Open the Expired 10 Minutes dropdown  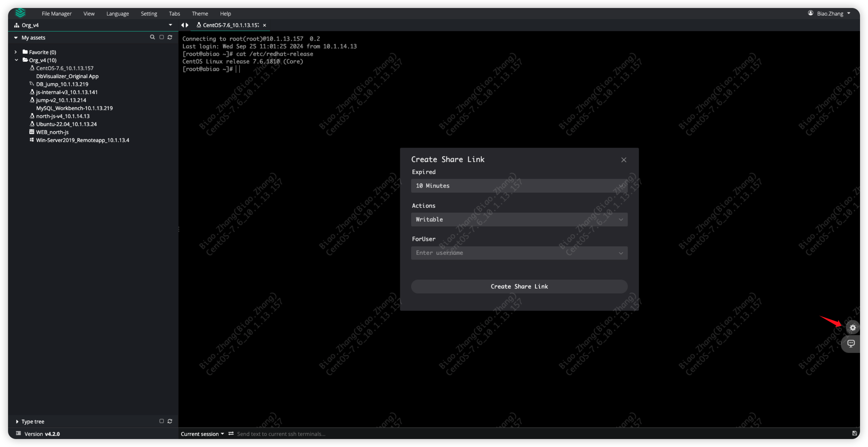[x=519, y=186]
